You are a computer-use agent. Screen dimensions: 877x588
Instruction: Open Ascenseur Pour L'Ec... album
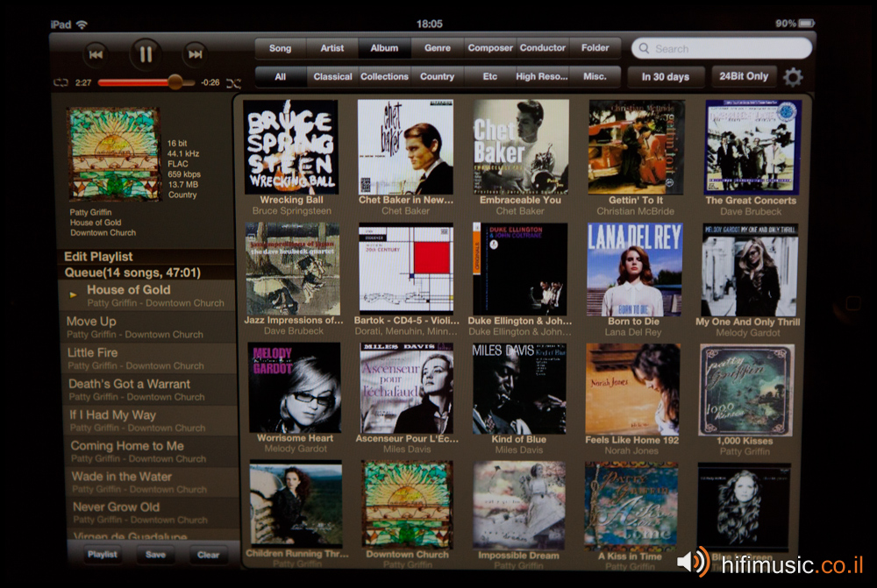[407, 388]
